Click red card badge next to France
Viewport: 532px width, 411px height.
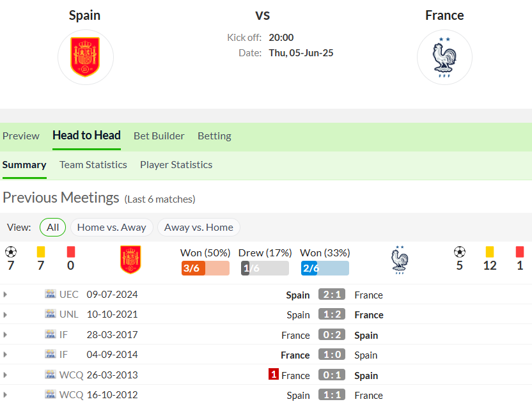tap(274, 374)
